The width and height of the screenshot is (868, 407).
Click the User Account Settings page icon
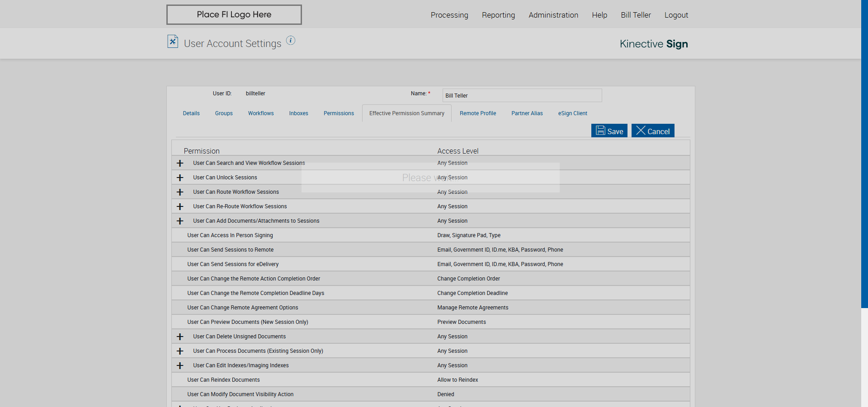tap(172, 42)
